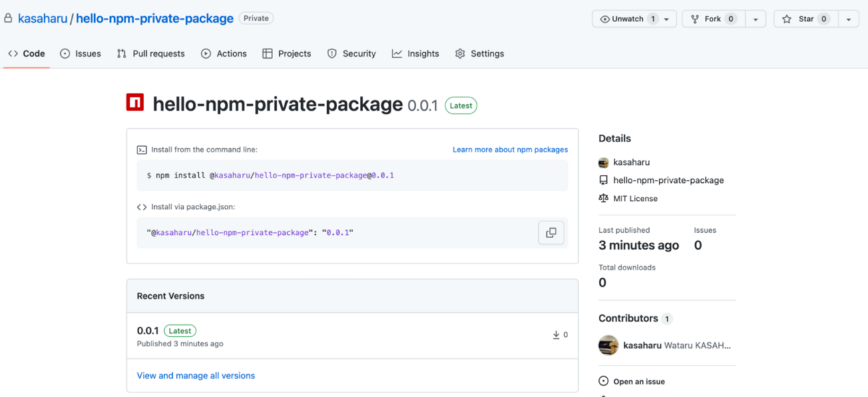Screen dimensions: 868x397
Task: Click the Latest badge next to title
Action: pos(461,105)
